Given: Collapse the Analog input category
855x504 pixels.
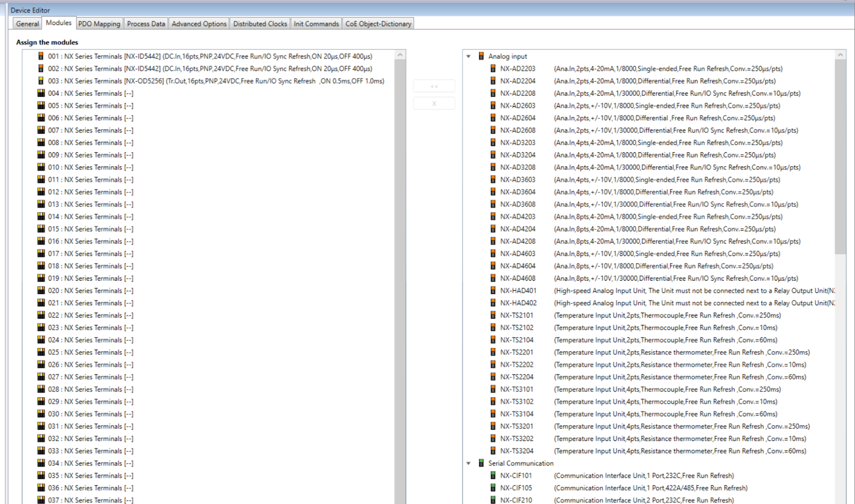Looking at the screenshot, I should click(469, 56).
